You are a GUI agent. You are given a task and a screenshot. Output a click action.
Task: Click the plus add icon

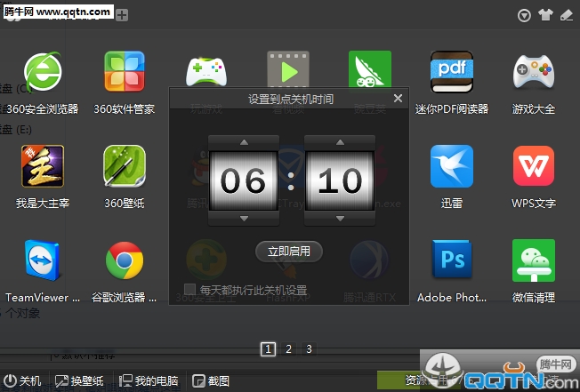coord(122,15)
